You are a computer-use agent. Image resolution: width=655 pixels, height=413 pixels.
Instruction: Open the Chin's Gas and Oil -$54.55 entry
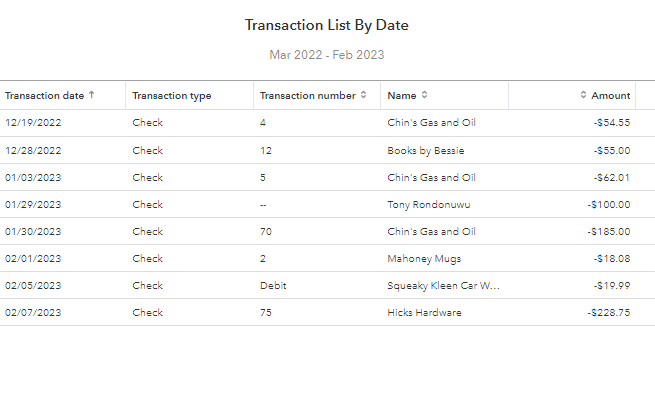click(328, 123)
